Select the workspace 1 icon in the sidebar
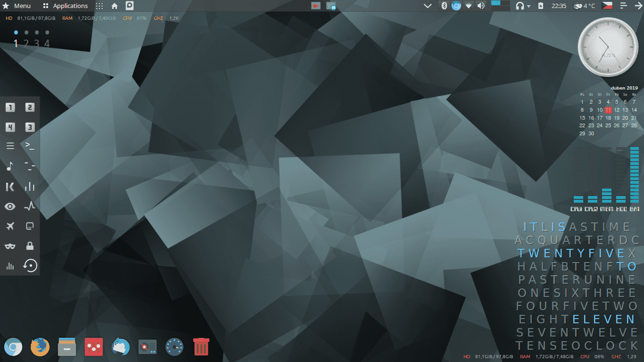This screenshot has height=362, width=644. point(10,107)
